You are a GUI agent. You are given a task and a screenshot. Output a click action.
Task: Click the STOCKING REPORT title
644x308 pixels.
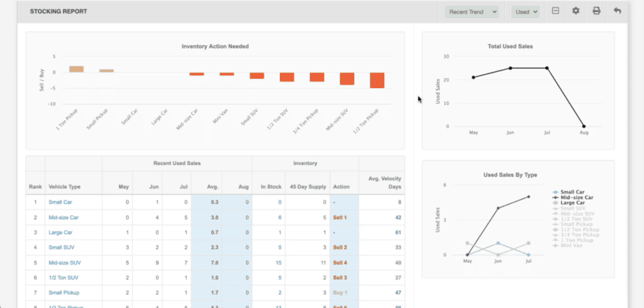pos(58,11)
